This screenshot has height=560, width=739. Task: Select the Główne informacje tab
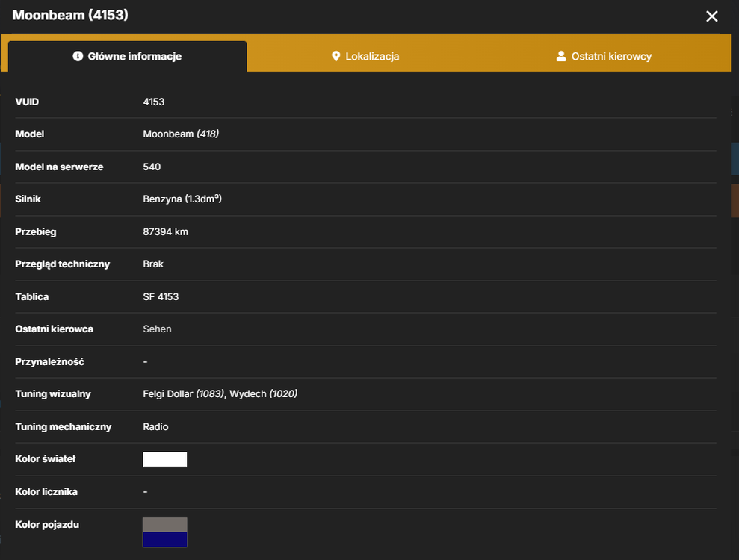point(127,56)
